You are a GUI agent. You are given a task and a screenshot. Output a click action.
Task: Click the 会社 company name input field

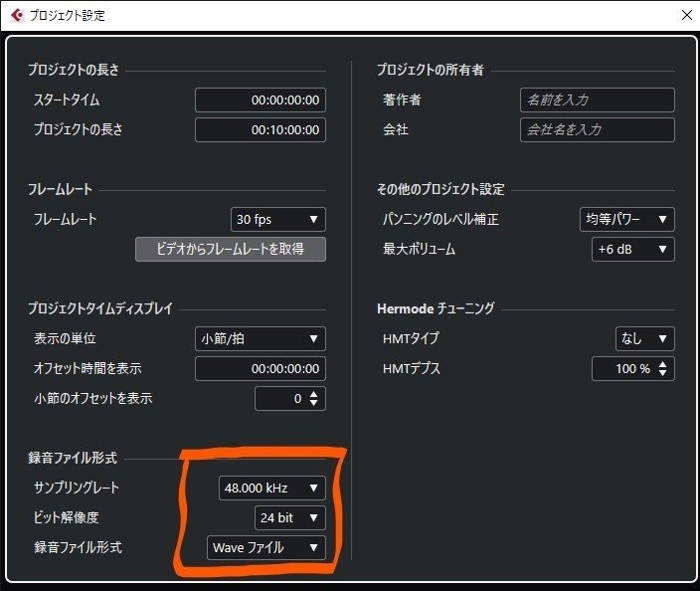pyautogui.click(x=598, y=130)
